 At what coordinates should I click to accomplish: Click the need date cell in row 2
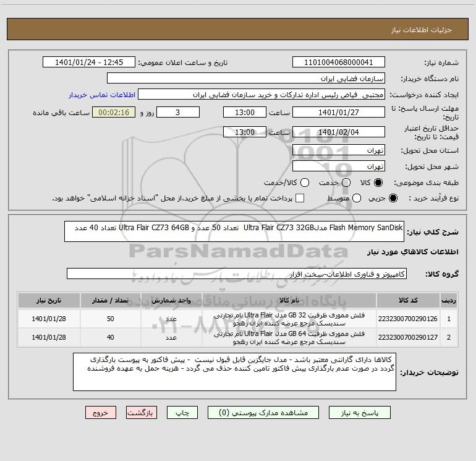point(49,337)
